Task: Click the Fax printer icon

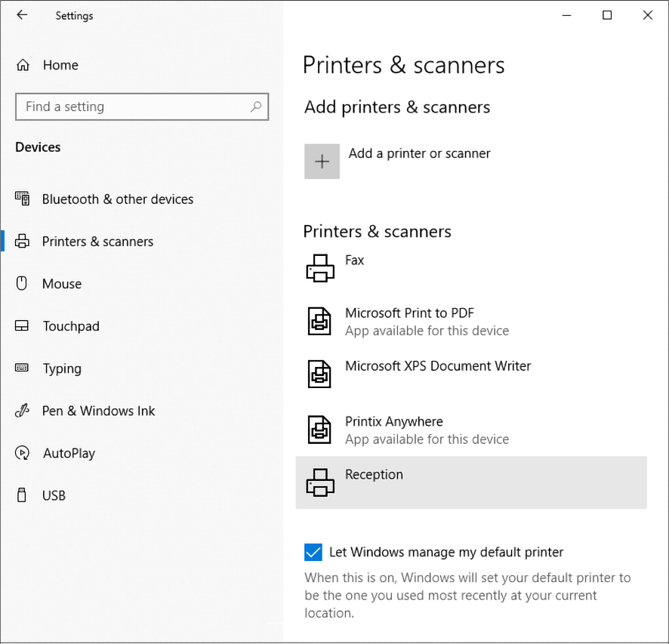Action: pos(319,269)
